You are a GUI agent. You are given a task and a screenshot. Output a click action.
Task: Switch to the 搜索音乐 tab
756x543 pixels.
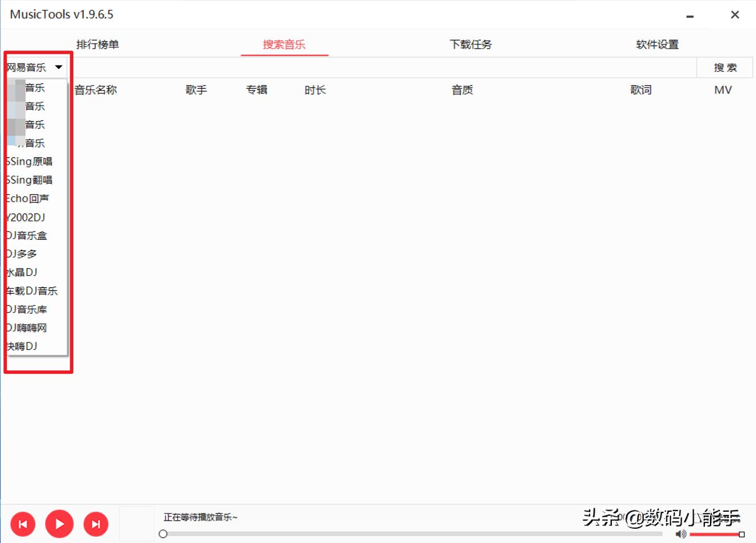(x=284, y=44)
